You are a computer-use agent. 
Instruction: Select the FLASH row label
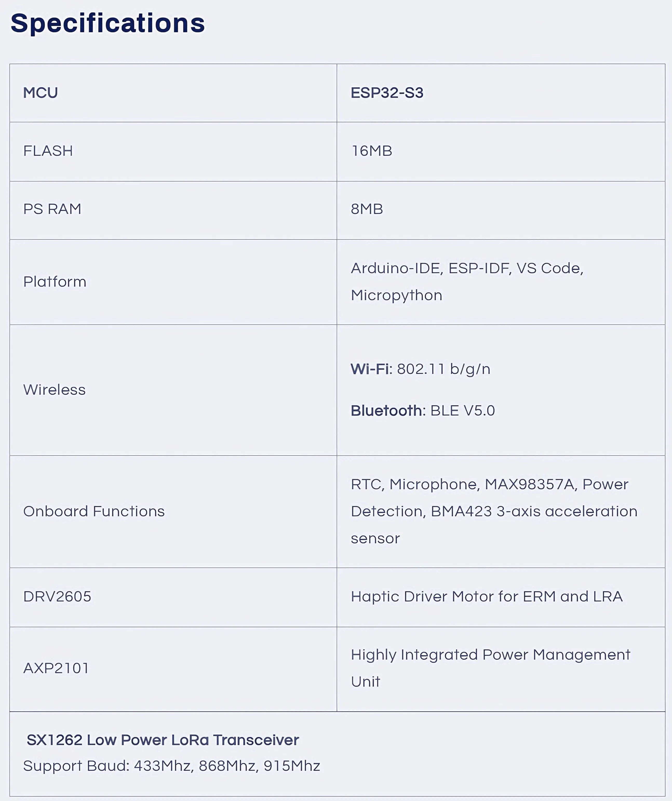[x=48, y=151]
